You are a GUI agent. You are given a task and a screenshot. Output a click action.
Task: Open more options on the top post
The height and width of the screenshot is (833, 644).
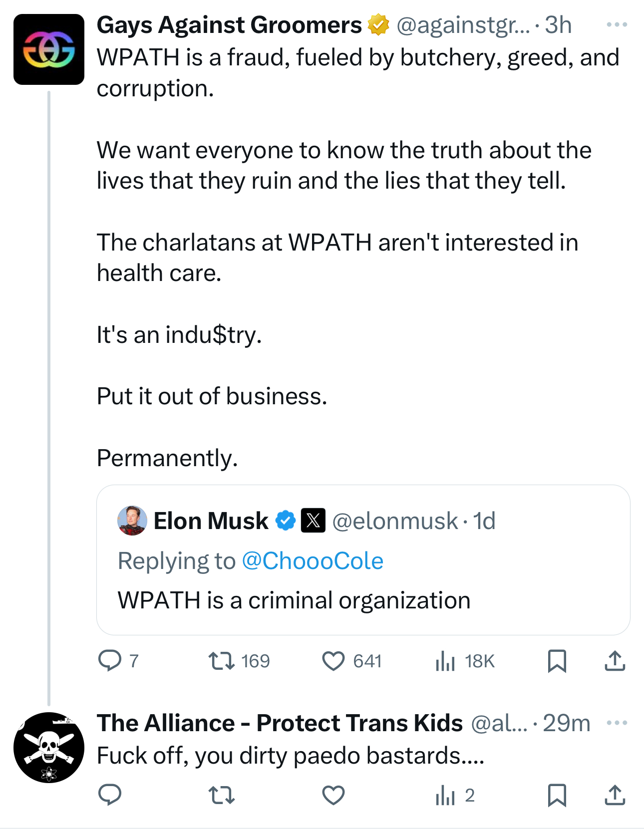point(617,24)
